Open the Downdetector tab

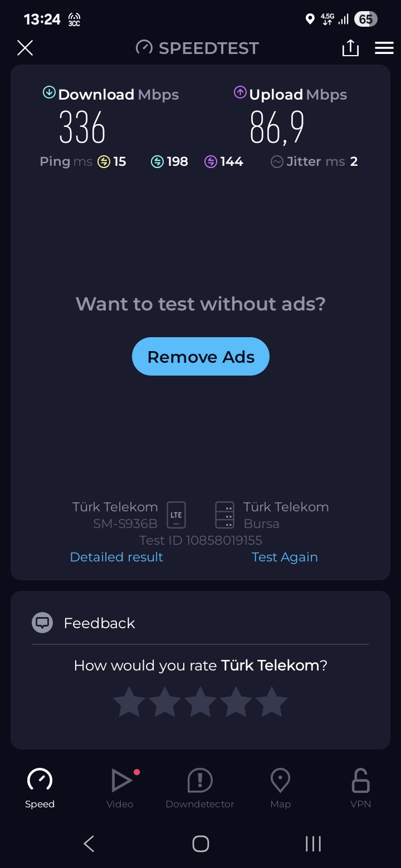pos(200,788)
